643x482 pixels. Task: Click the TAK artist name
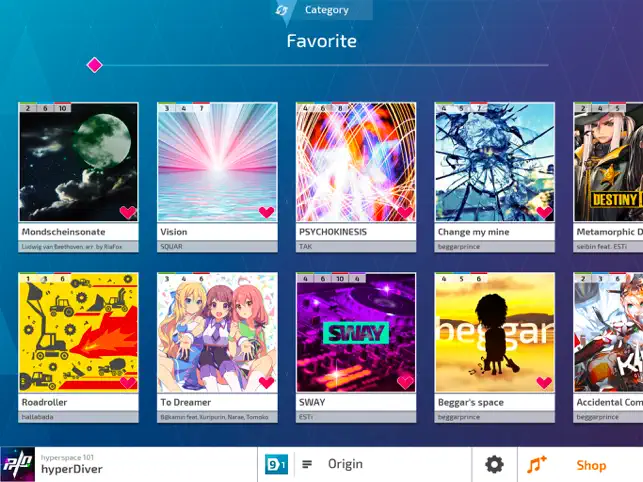tap(306, 247)
